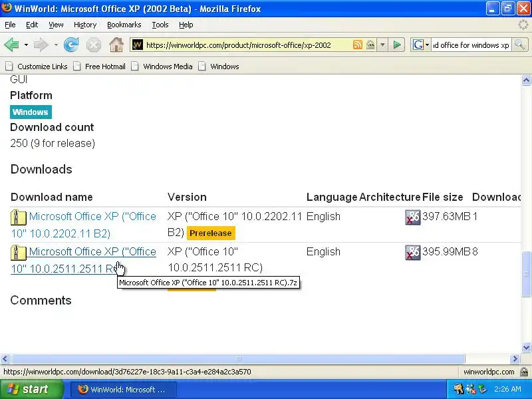Select the WinWorld Firefox taskbar button
This screenshot has height=399, width=532.
[124, 389]
